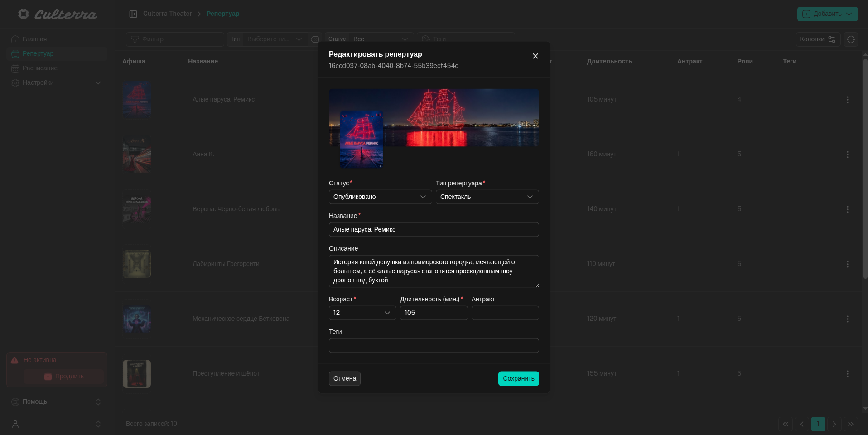Viewport: 868px width, 435px height.
Task: Open the Статус dropdown in dialog
Action: (380, 197)
